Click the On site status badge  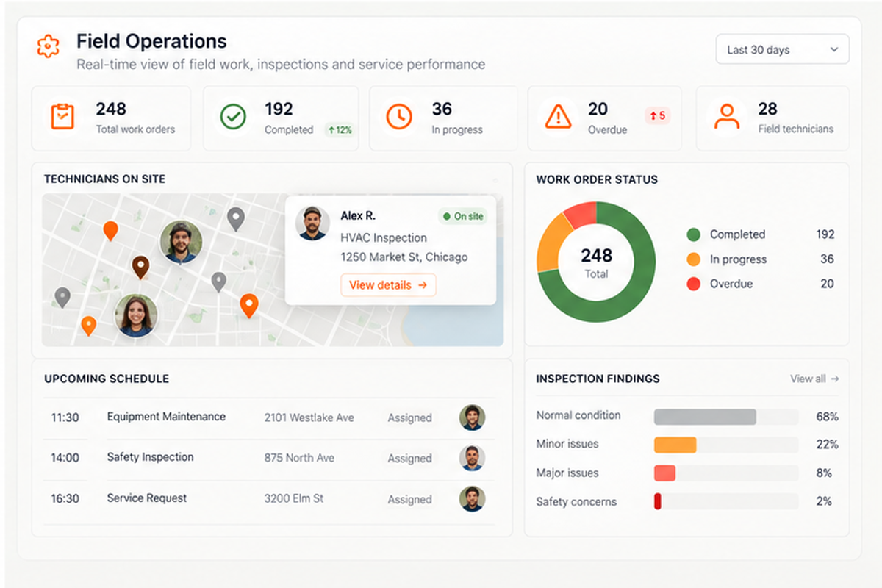pyautogui.click(x=463, y=216)
